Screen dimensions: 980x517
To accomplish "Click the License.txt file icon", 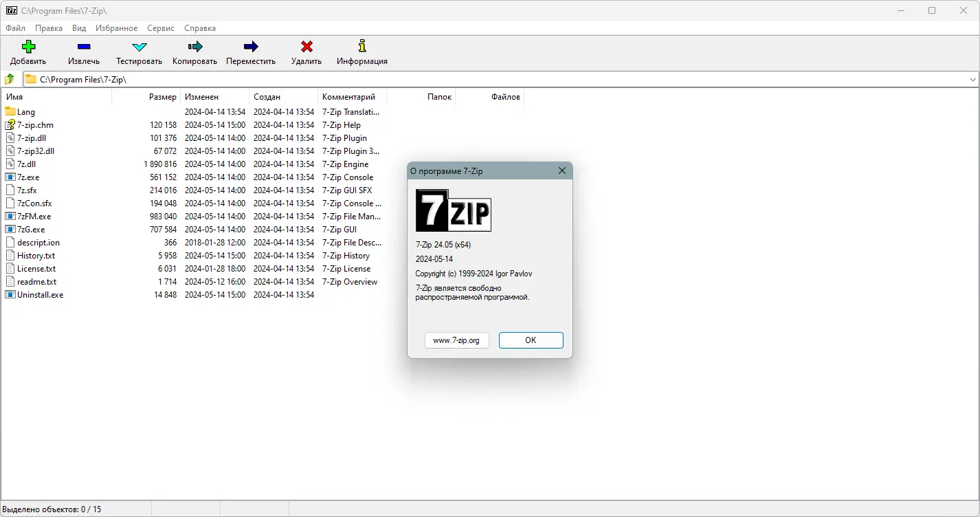I will tap(10, 268).
